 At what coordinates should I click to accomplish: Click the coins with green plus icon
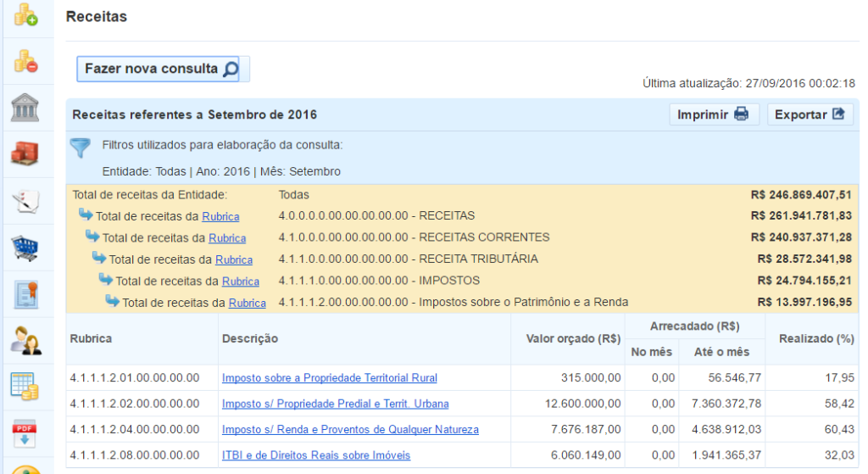point(26,15)
